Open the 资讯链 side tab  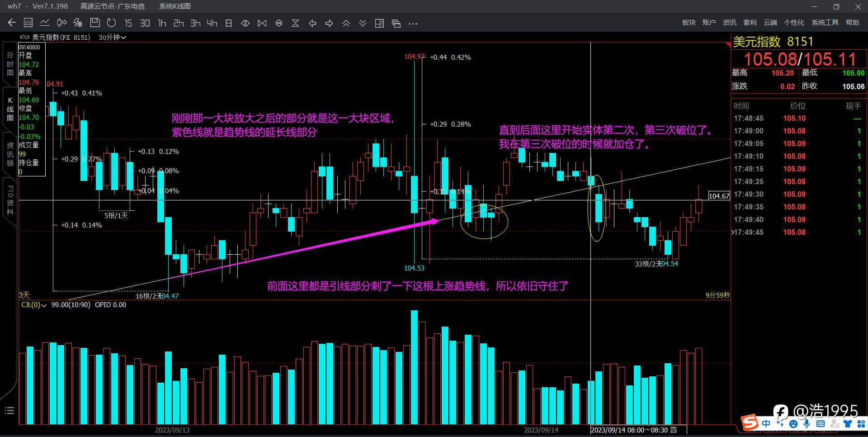(10, 154)
